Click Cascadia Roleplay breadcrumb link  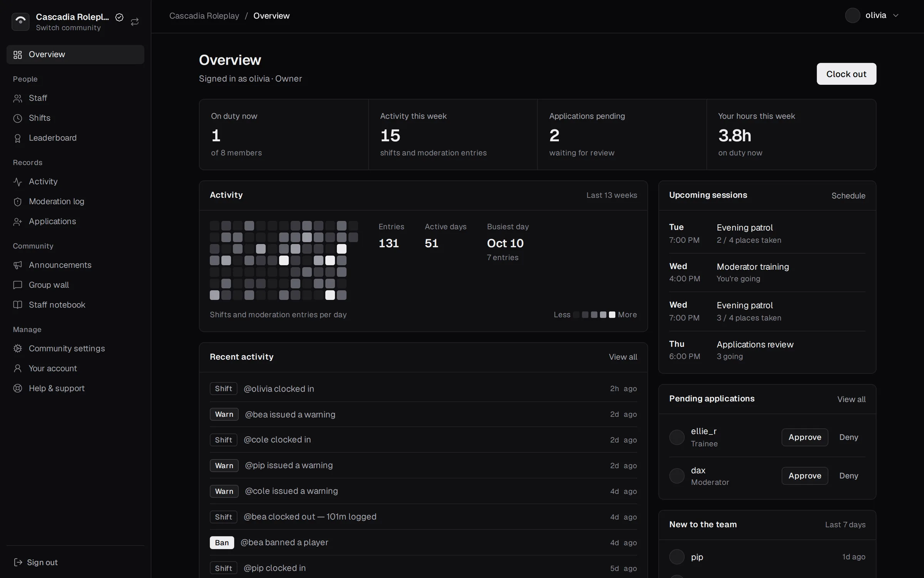pyautogui.click(x=204, y=16)
